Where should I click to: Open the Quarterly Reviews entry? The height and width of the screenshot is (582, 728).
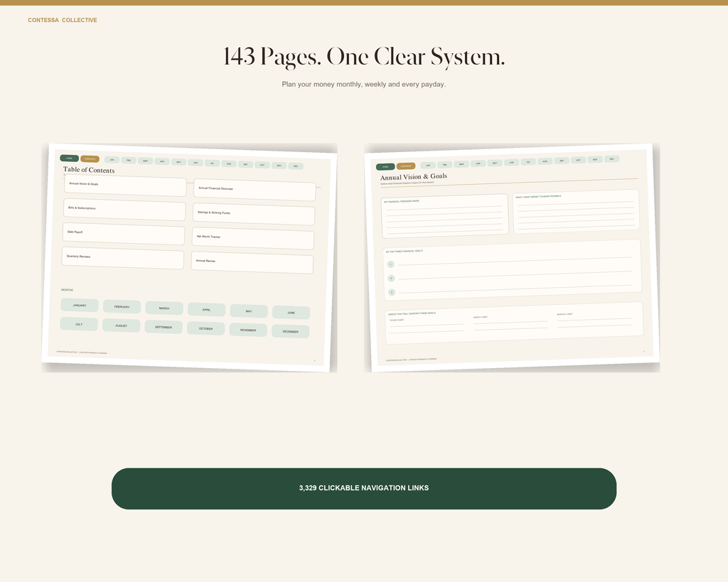122,257
